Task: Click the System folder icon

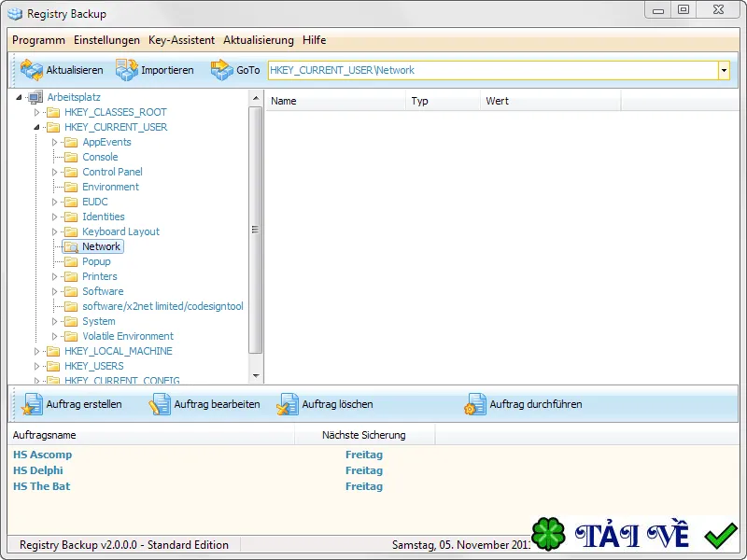Action: tap(71, 321)
